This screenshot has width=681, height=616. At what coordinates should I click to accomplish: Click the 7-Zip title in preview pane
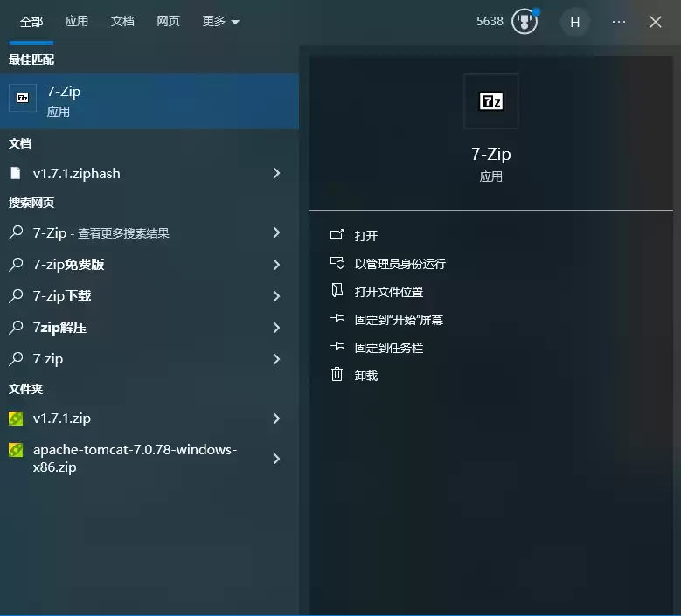coord(490,154)
